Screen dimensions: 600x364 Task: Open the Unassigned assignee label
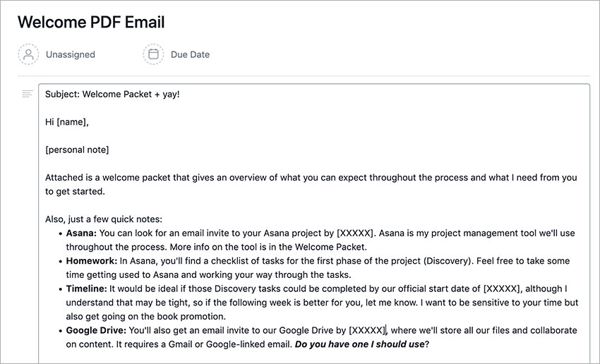[71, 55]
